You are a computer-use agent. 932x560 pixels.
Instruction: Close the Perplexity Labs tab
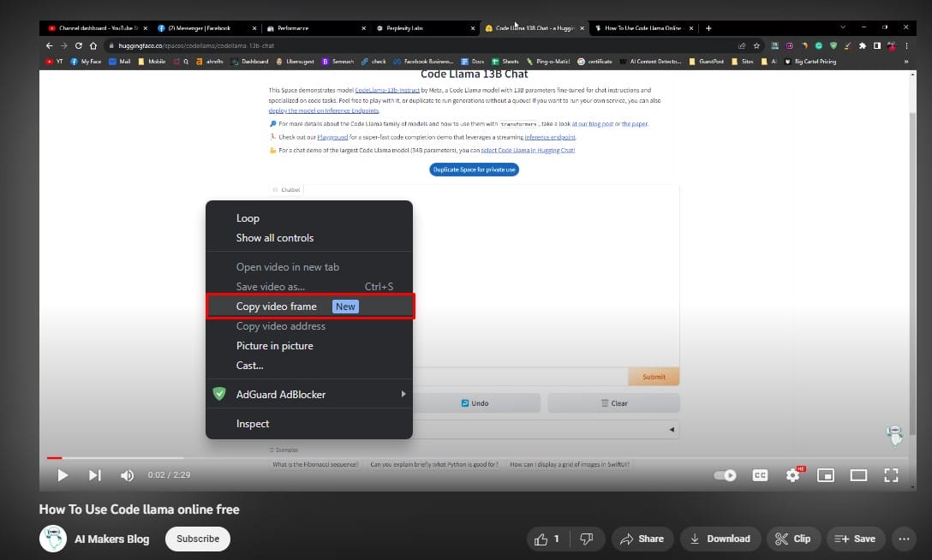point(473,28)
